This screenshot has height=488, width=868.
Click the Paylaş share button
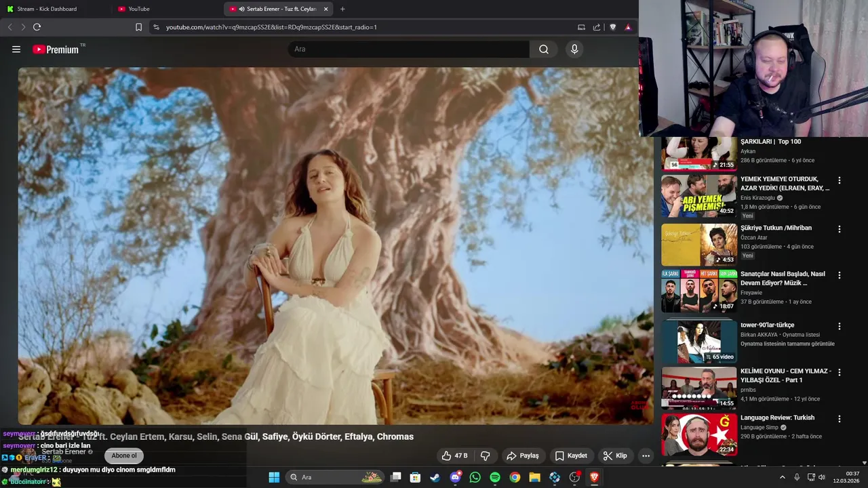[523, 455]
